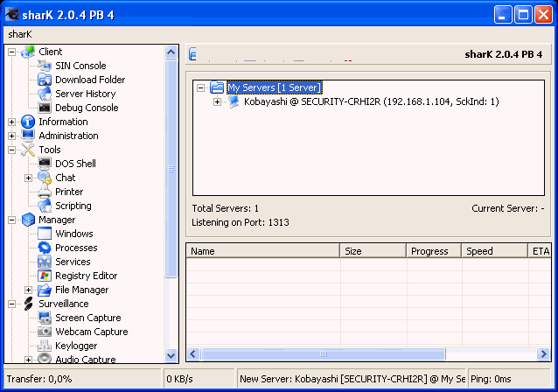Click the Keylogger icon
The width and height of the screenshot is (558, 392).
45,346
